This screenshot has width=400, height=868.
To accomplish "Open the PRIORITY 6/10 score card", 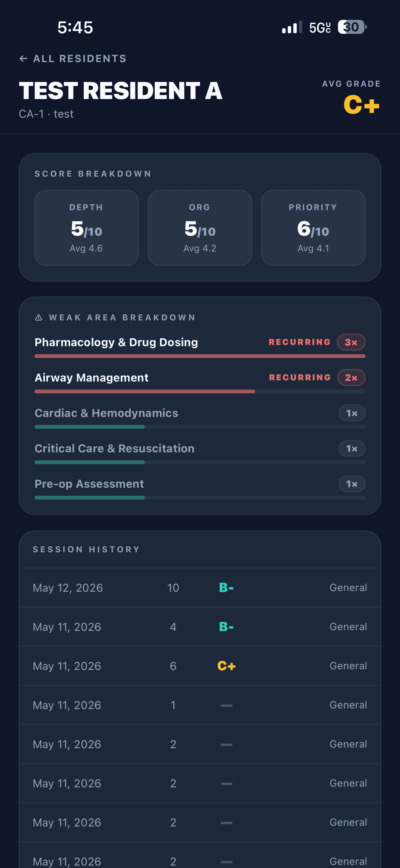I will [x=313, y=228].
